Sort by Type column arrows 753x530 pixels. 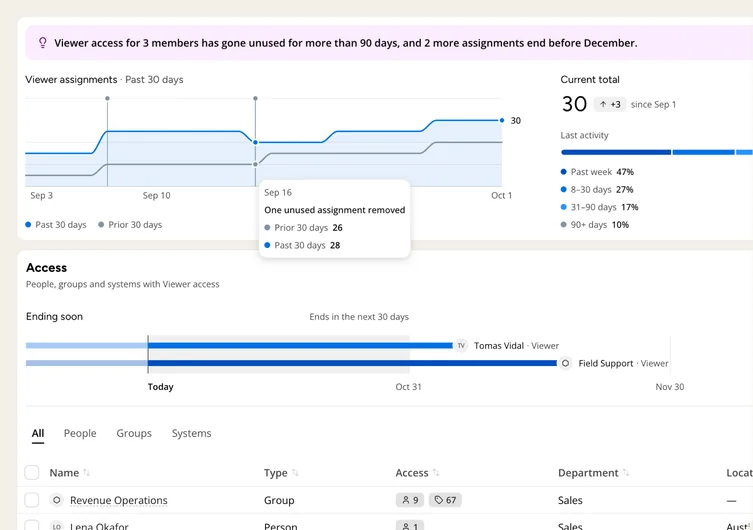(x=295, y=473)
